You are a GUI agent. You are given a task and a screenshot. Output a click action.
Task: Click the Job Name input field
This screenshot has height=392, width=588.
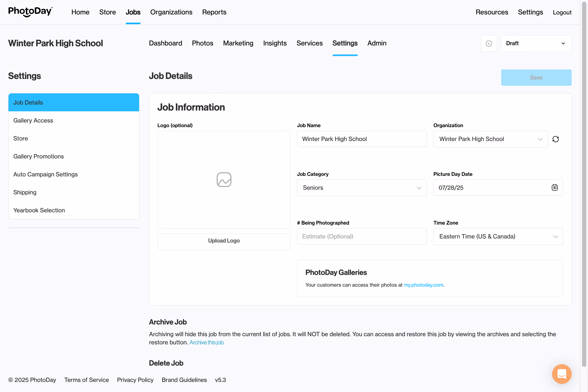(x=362, y=139)
